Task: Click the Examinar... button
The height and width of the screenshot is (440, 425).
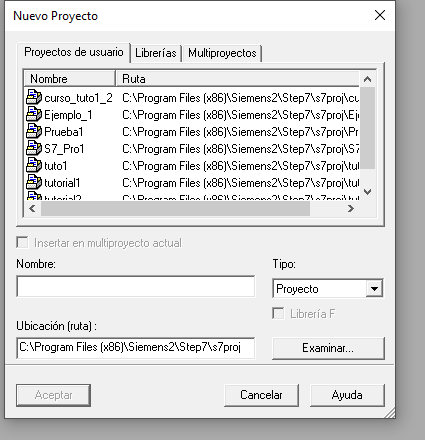Action: point(328,348)
